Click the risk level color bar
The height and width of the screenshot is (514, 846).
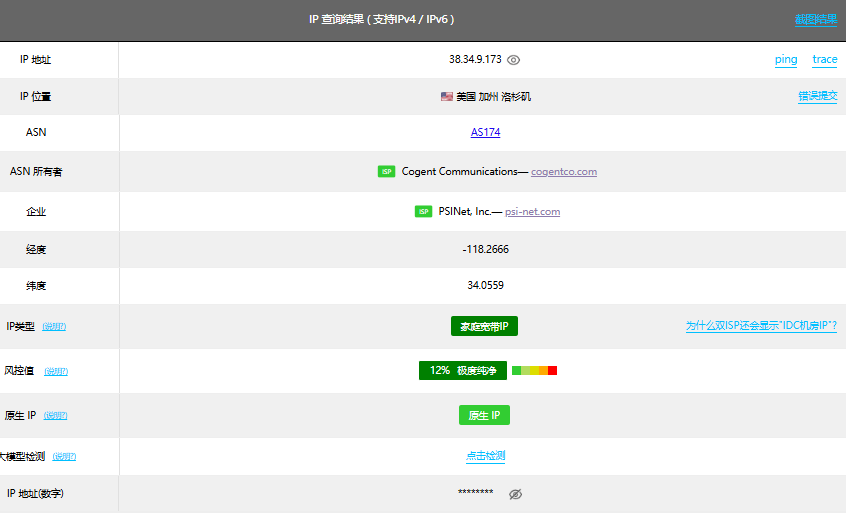click(534, 371)
